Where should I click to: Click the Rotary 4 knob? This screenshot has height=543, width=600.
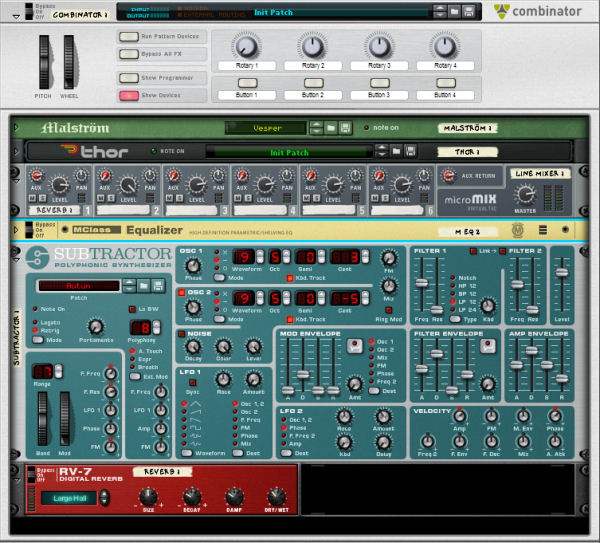[x=445, y=46]
